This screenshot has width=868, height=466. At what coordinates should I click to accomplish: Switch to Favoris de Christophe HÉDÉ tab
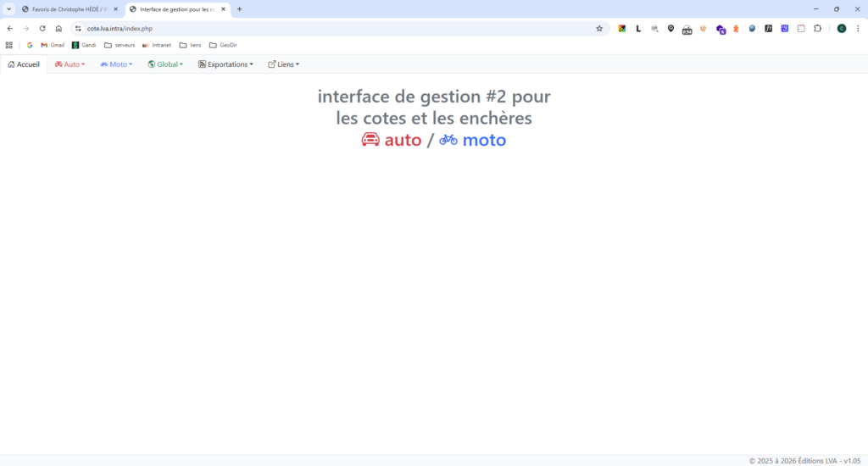point(68,9)
